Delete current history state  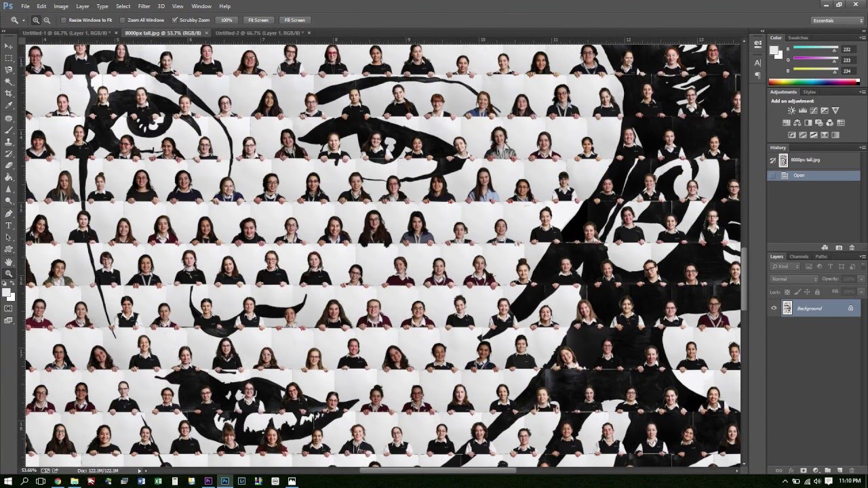(852, 248)
